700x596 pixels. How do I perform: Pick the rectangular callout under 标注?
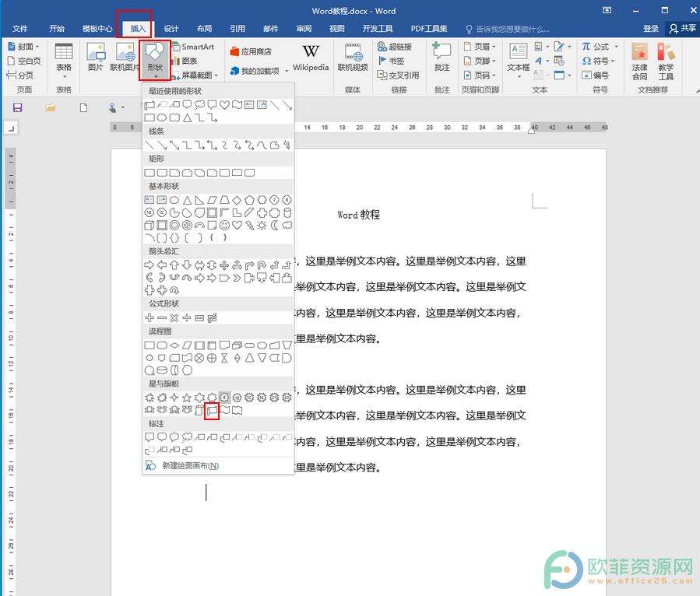point(149,437)
